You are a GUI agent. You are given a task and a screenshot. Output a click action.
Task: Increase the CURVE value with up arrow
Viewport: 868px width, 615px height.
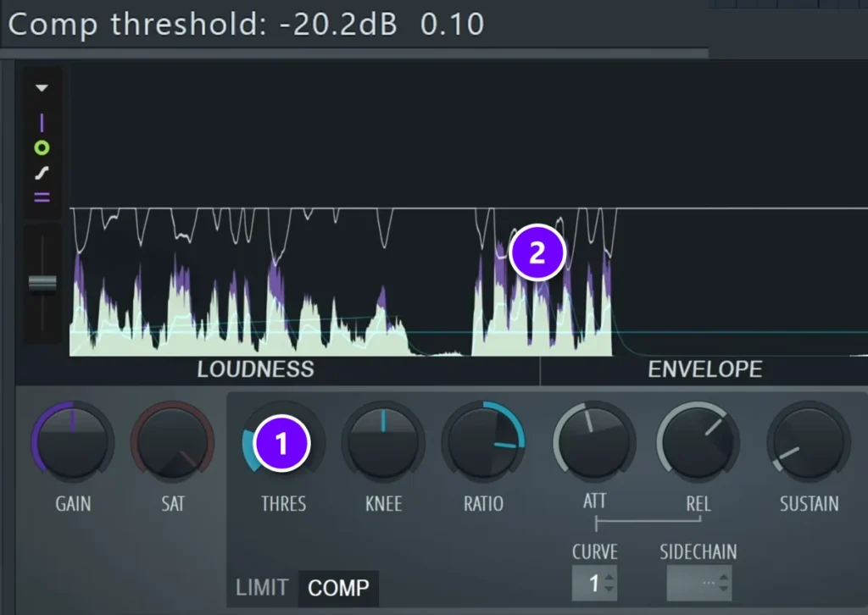[x=609, y=578]
